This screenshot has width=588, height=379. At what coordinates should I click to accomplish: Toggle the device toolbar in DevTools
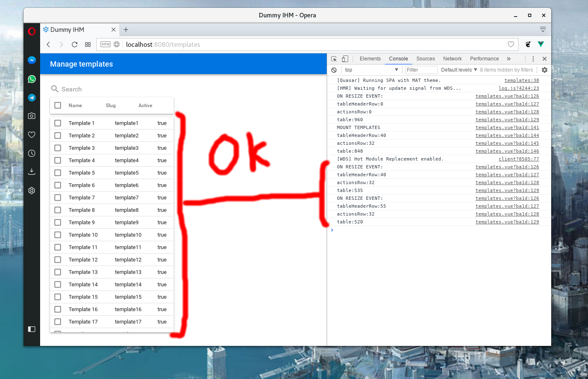pos(345,59)
